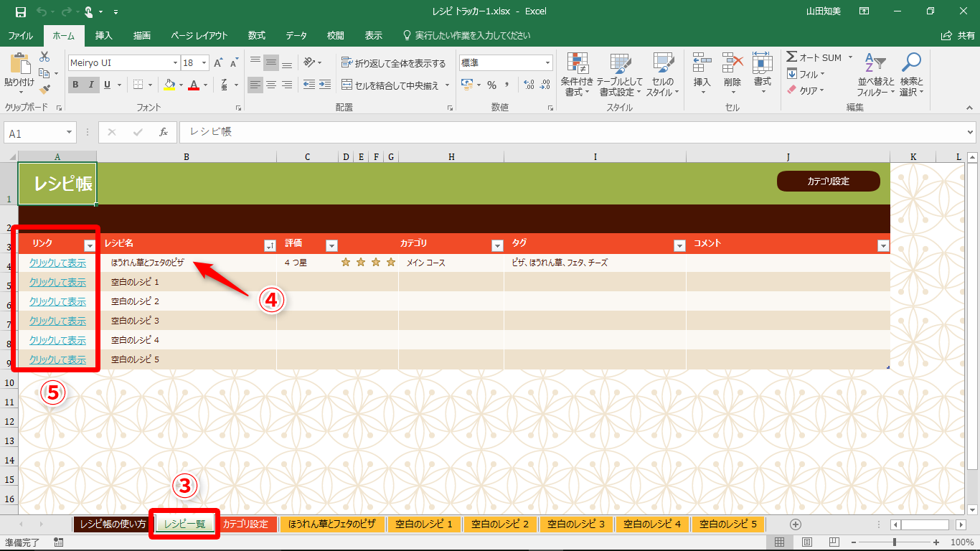This screenshot has width=980, height=551.
Task: Click the font color red swatch
Action: [x=193, y=85]
